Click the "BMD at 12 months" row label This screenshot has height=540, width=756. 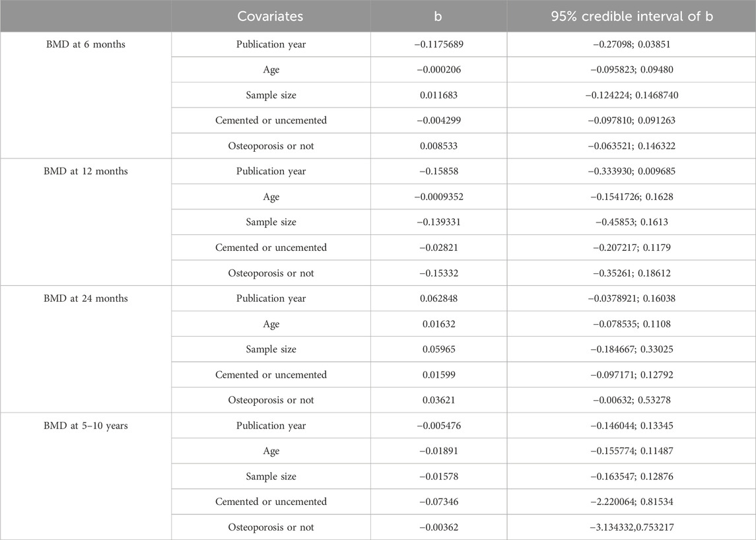(86, 171)
